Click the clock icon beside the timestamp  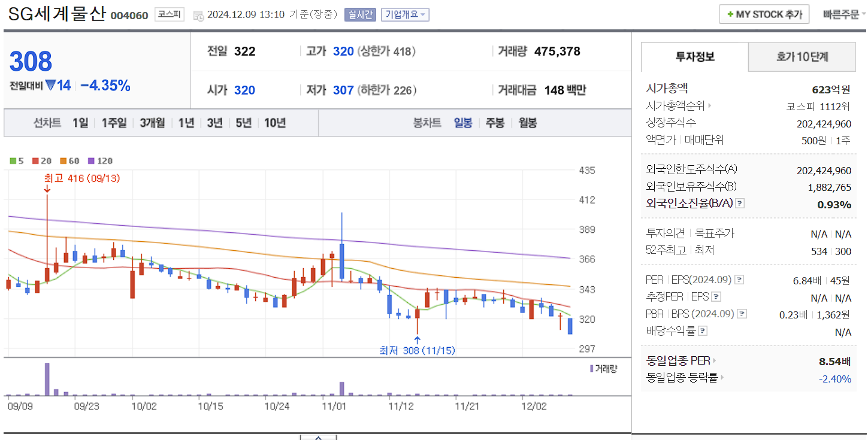198,14
